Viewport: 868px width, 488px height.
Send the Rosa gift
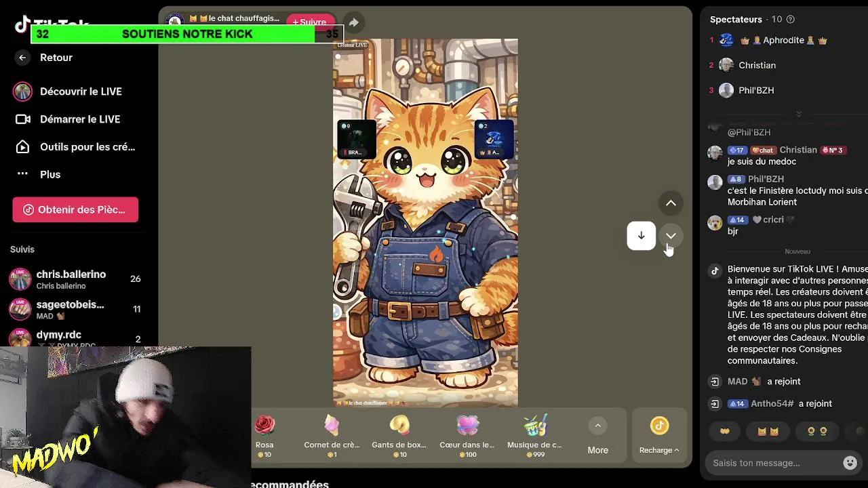[x=264, y=436]
